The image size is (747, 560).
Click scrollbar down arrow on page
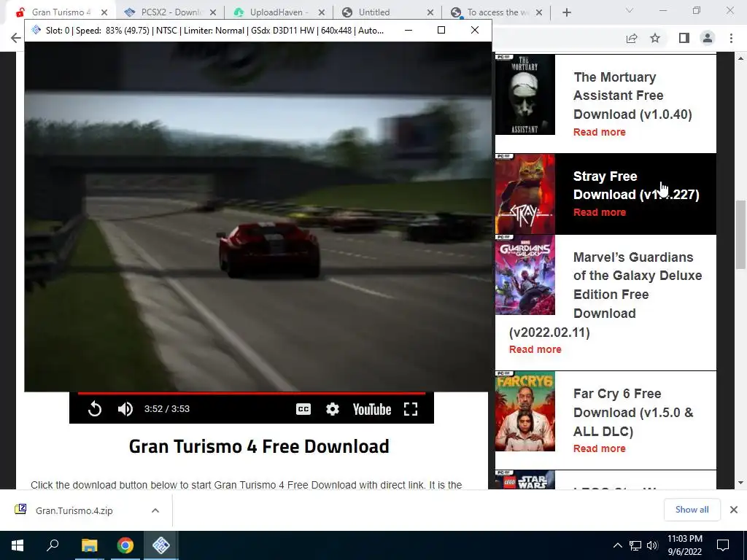tap(740, 483)
